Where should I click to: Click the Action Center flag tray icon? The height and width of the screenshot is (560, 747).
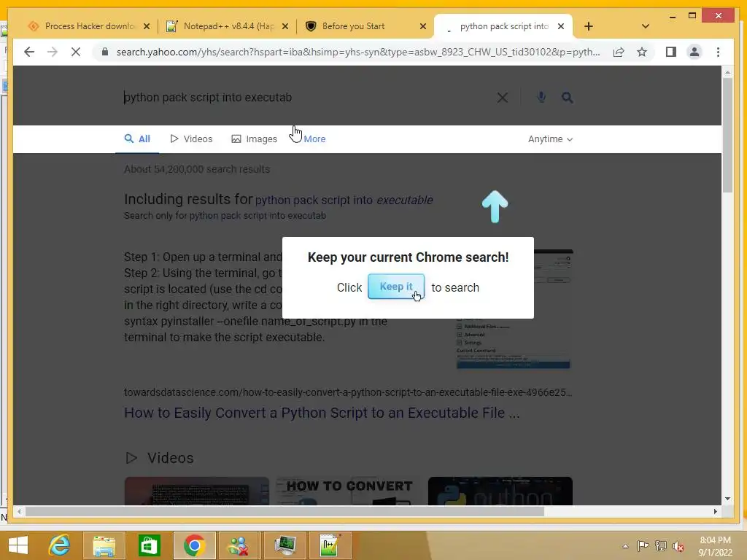pos(643,546)
